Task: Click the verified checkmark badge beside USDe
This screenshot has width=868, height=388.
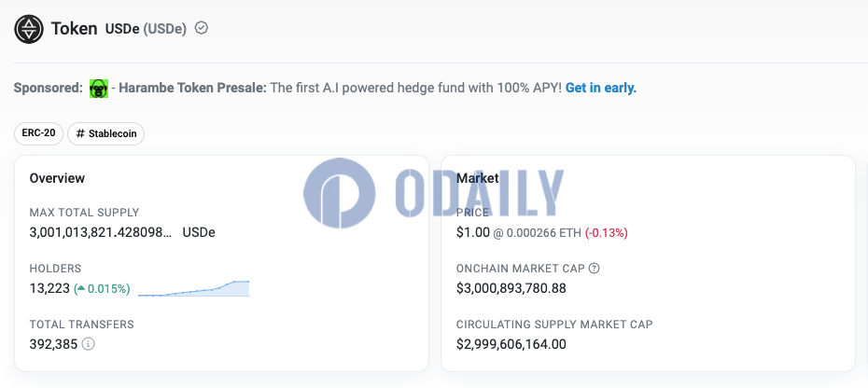Action: pyautogui.click(x=202, y=28)
